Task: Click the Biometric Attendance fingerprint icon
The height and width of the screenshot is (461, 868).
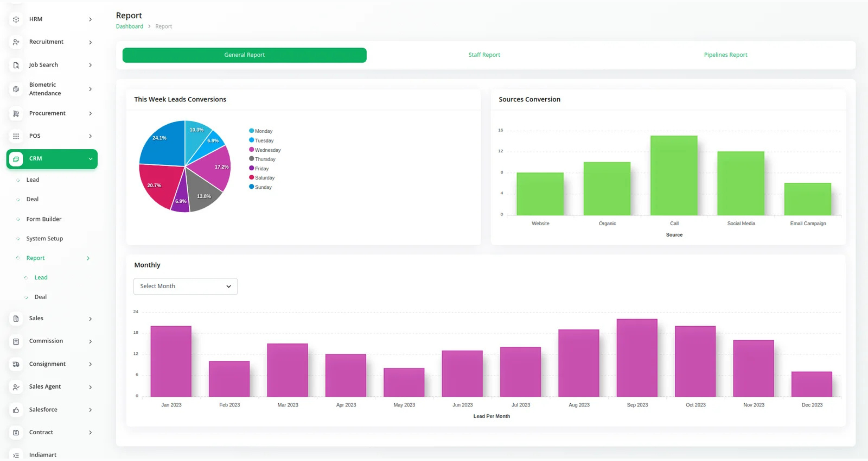Action: click(x=16, y=89)
